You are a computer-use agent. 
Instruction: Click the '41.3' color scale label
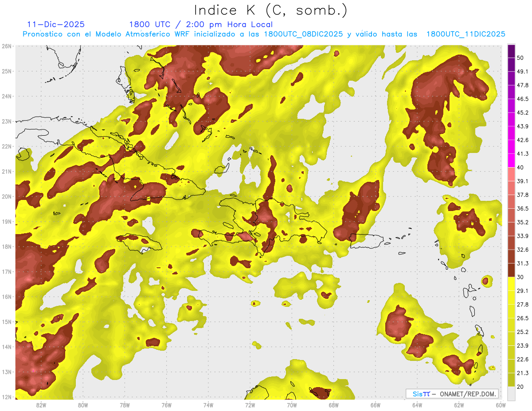[523, 154]
